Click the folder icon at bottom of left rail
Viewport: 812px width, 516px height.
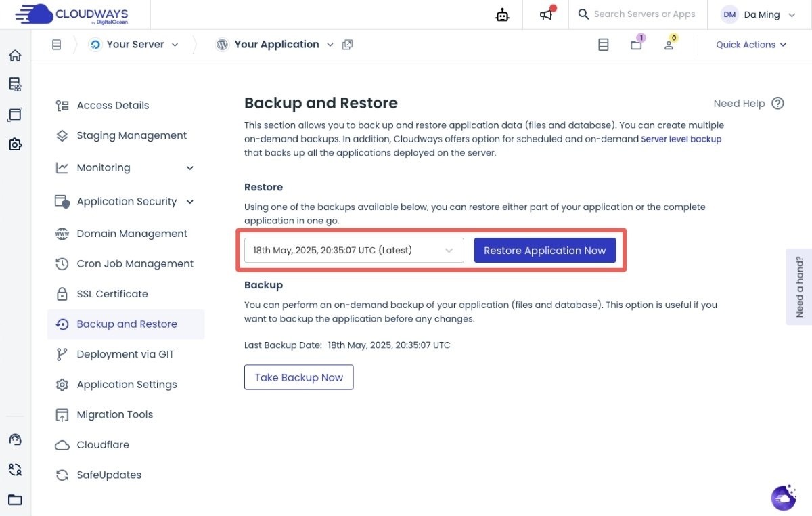[x=15, y=500]
